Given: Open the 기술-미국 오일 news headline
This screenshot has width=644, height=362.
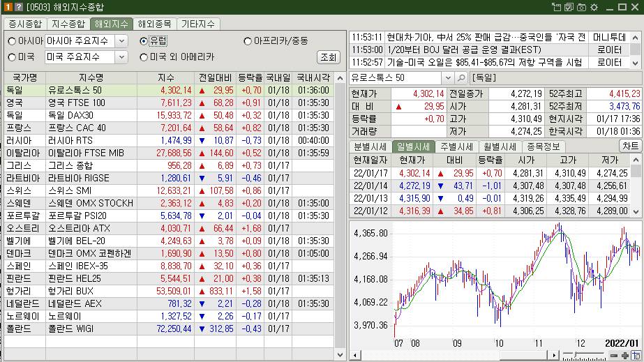Looking at the screenshot, I should [x=486, y=63].
